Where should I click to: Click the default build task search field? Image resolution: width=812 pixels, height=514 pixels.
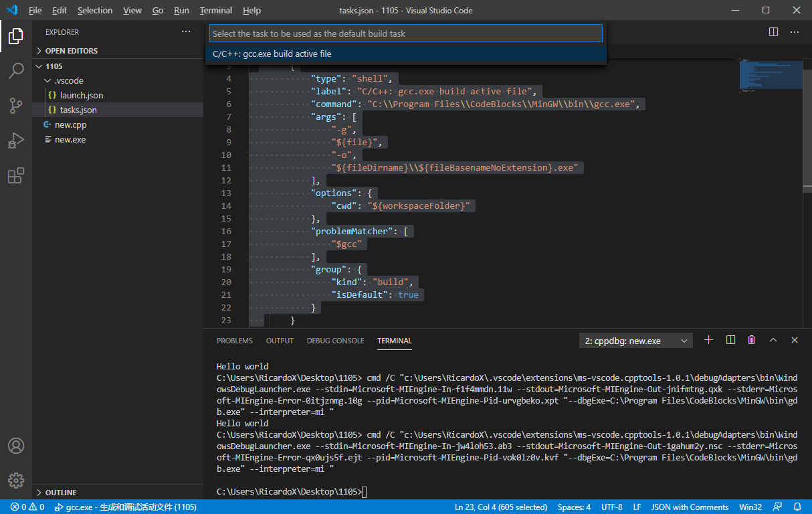pyautogui.click(x=405, y=33)
